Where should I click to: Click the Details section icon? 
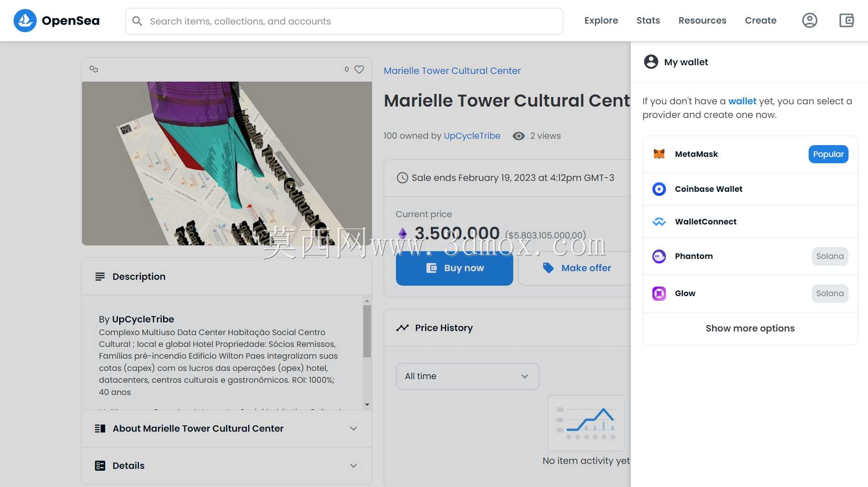coord(100,466)
